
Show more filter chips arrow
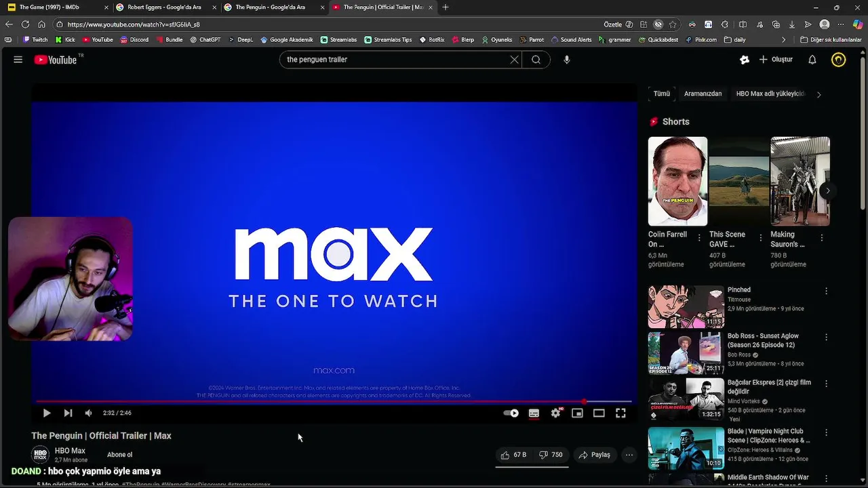pyautogui.click(x=818, y=94)
